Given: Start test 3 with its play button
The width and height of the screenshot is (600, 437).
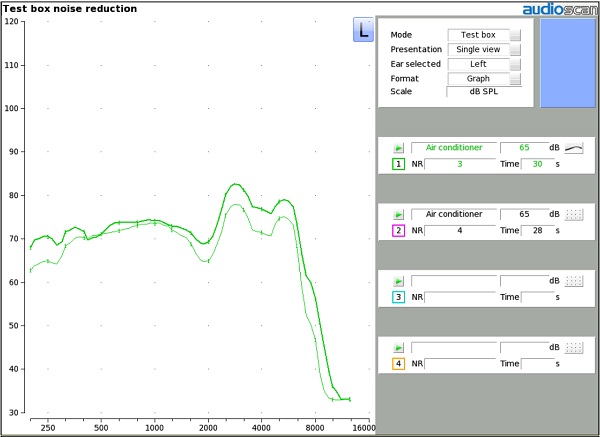Looking at the screenshot, I should 398,281.
